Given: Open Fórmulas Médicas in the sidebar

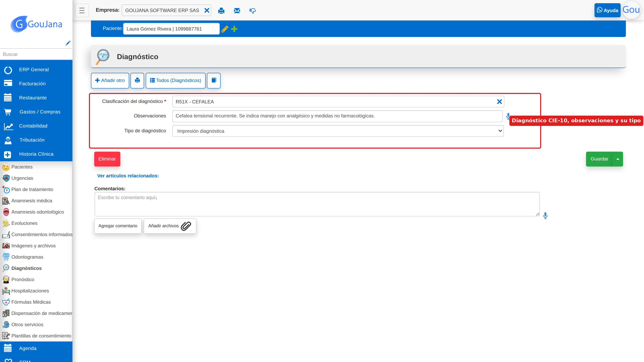Looking at the screenshot, I should pos(31,302).
